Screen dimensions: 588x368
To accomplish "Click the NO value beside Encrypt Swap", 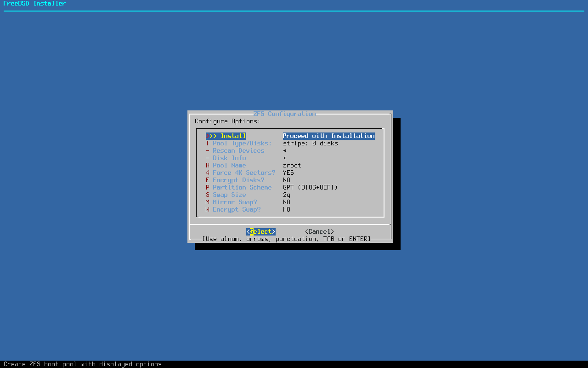I will tap(287, 209).
